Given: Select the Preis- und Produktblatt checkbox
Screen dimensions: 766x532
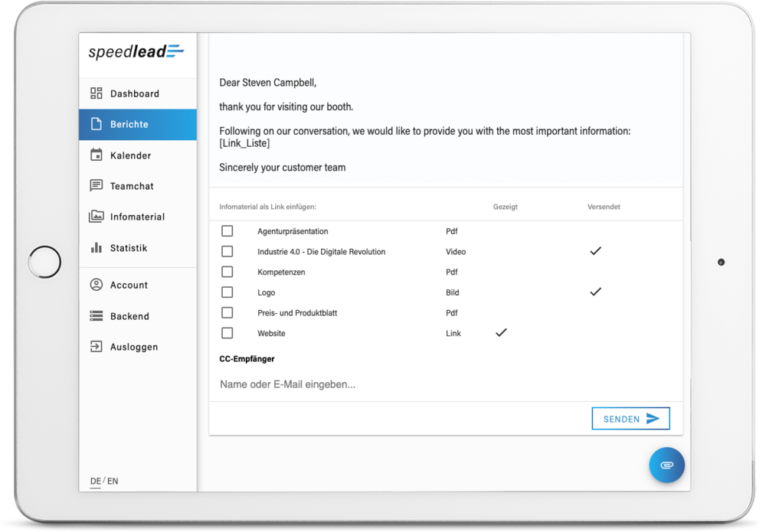Looking at the screenshot, I should pyautogui.click(x=228, y=313).
